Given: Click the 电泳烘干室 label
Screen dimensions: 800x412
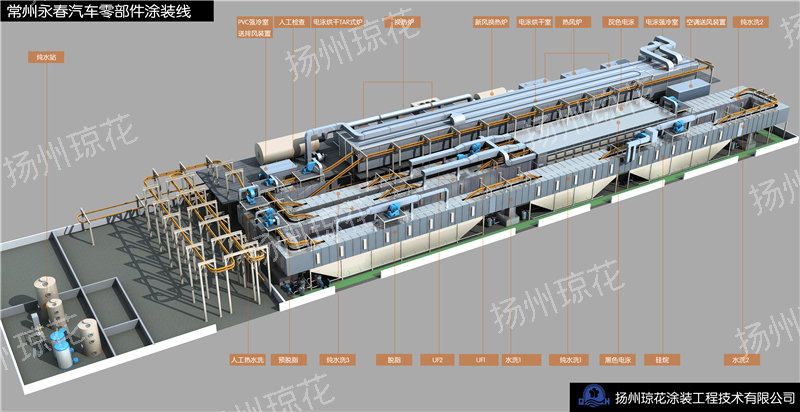Looking at the screenshot, I should [x=534, y=22].
